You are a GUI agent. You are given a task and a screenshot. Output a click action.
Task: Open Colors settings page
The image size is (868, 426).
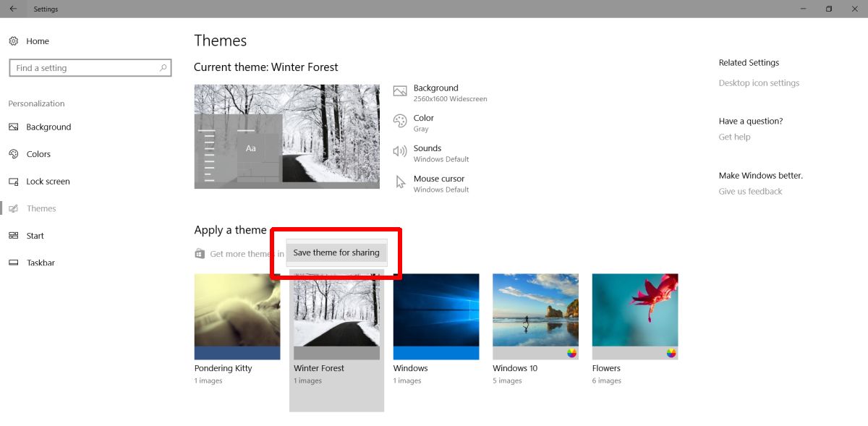(38, 154)
